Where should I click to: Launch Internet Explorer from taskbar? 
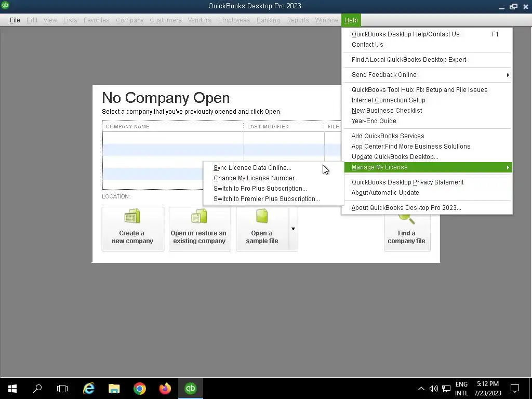pos(88,389)
